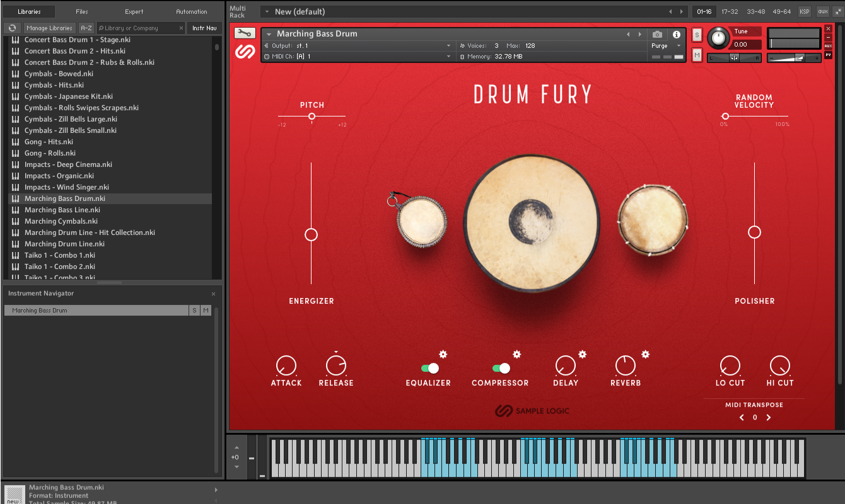Select rack page 49-64
Screen dimensions: 845x504
point(782,12)
